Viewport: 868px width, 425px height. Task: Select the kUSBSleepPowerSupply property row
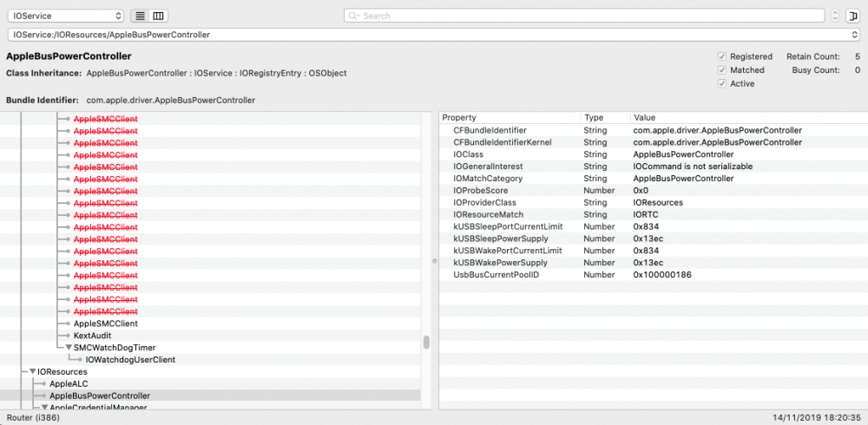point(654,239)
